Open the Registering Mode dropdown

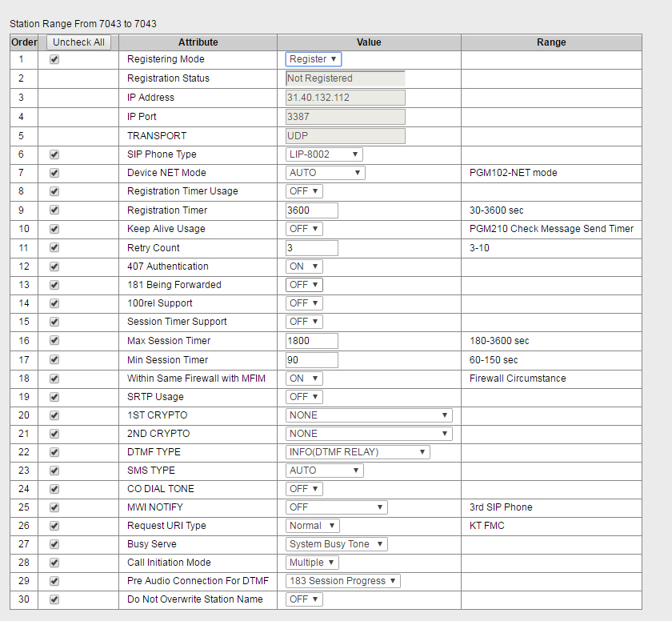[314, 59]
